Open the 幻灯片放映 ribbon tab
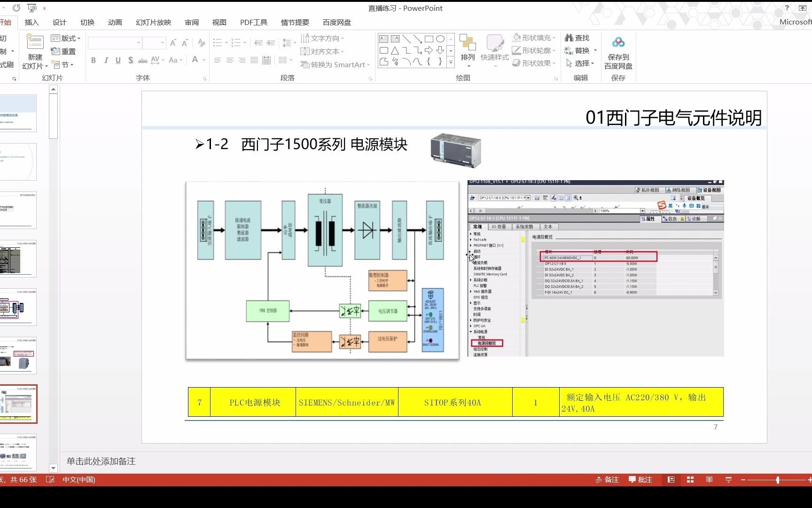This screenshot has width=812, height=508. click(x=152, y=22)
